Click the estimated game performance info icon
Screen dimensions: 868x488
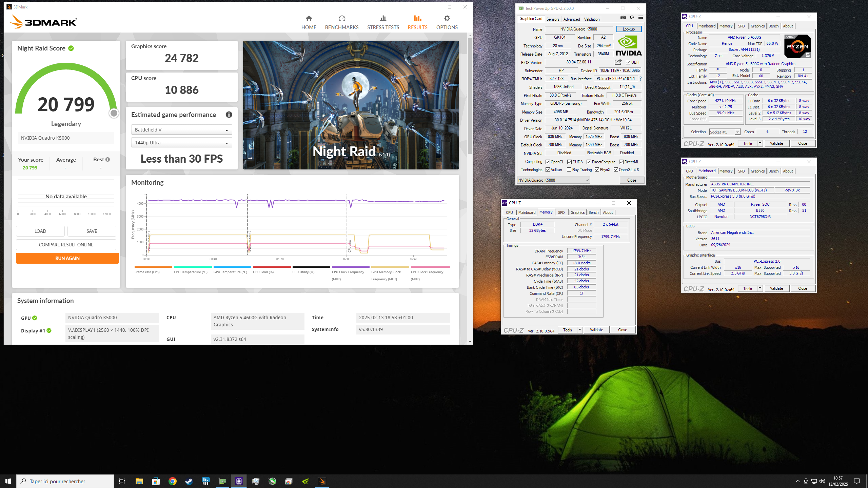point(229,115)
